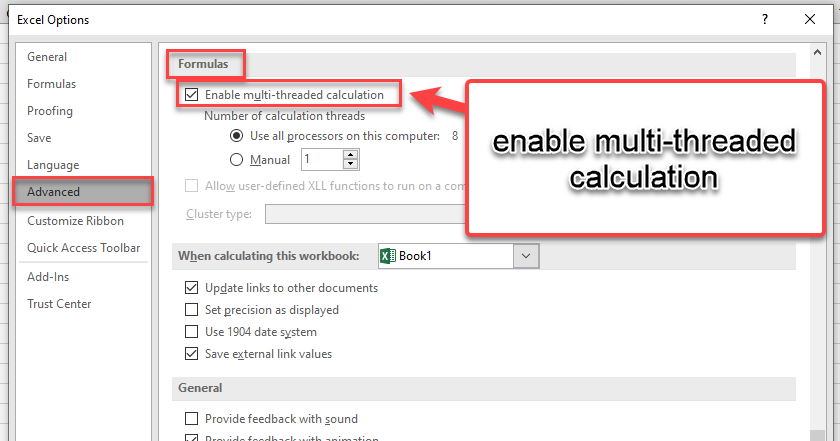Close the Excel Options dialog
Viewport: 840px width, 441px height.
click(810, 19)
